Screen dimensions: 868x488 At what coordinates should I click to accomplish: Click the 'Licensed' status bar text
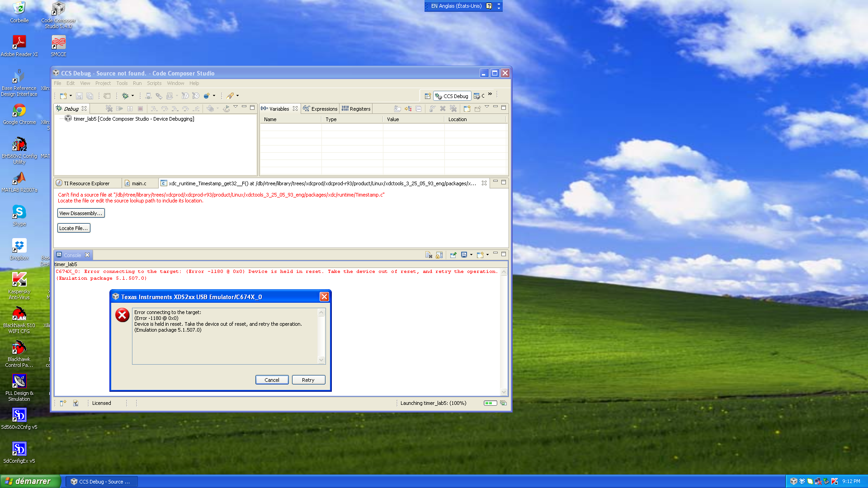tap(101, 403)
